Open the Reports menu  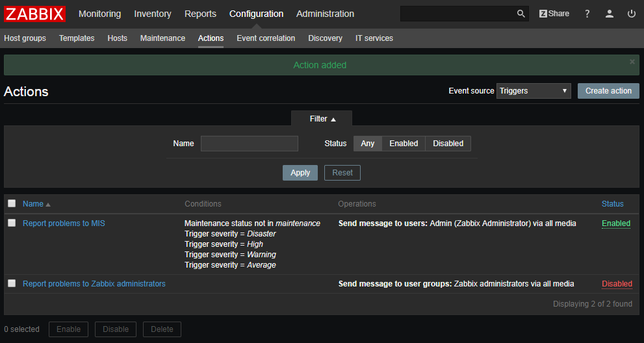200,14
